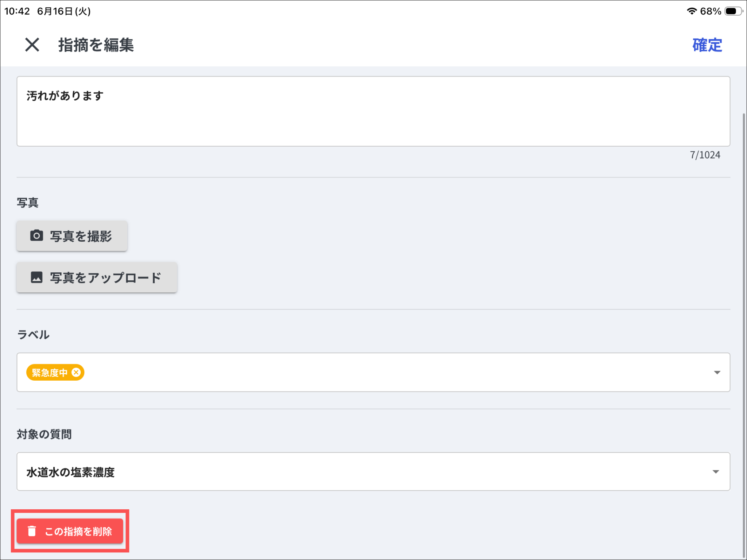
Task: Click the trash icon in the delete button
Action: coord(32,531)
